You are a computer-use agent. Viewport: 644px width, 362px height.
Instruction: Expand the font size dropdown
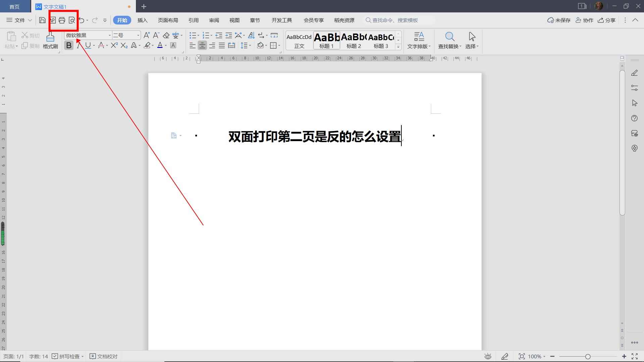point(138,35)
